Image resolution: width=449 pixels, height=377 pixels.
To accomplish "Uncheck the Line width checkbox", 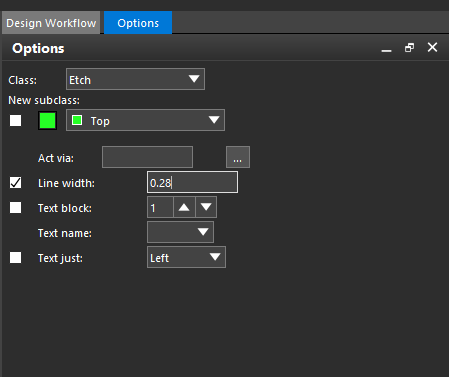I will pos(15,183).
